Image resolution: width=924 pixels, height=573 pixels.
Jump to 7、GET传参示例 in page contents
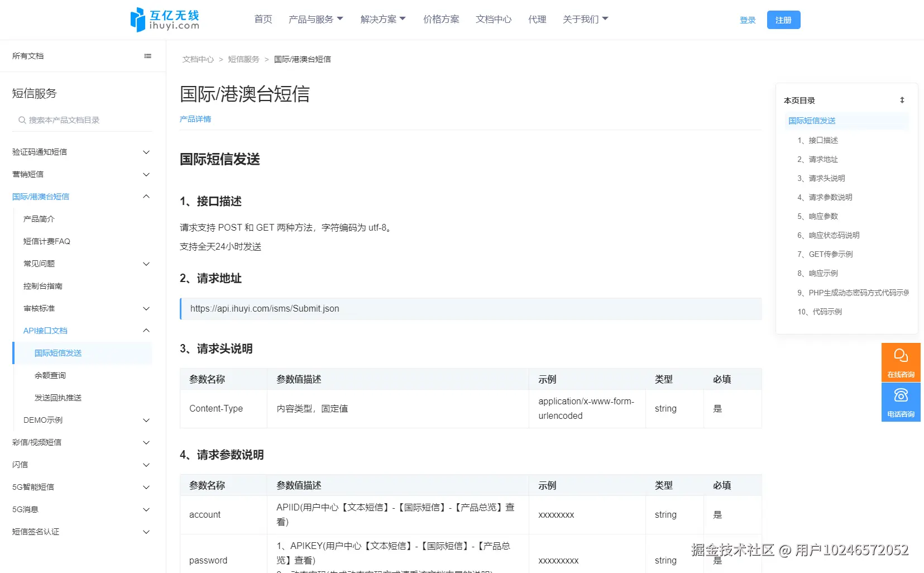(825, 254)
